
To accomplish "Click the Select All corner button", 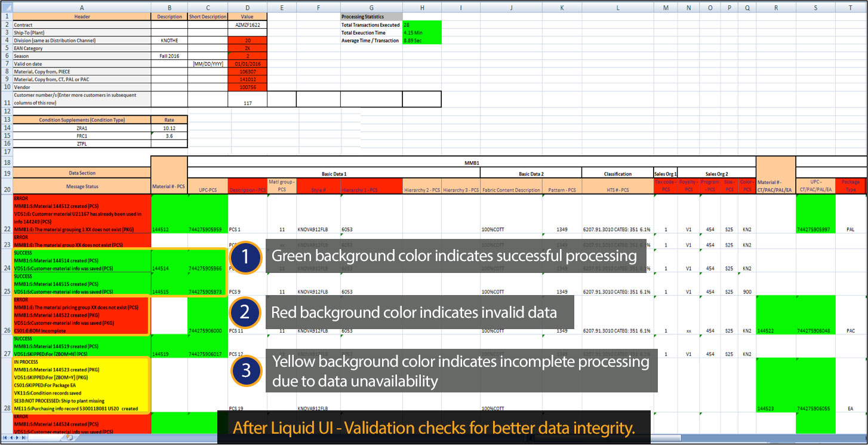I will (6, 8).
